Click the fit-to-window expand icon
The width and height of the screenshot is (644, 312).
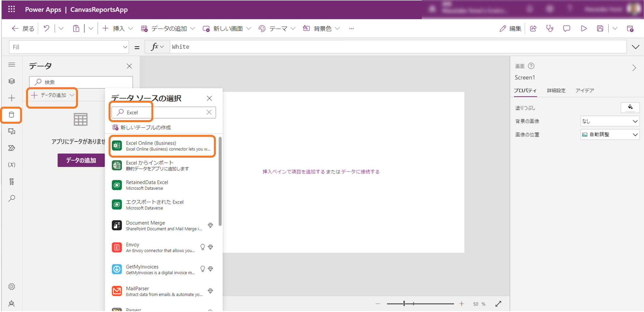pos(498,304)
